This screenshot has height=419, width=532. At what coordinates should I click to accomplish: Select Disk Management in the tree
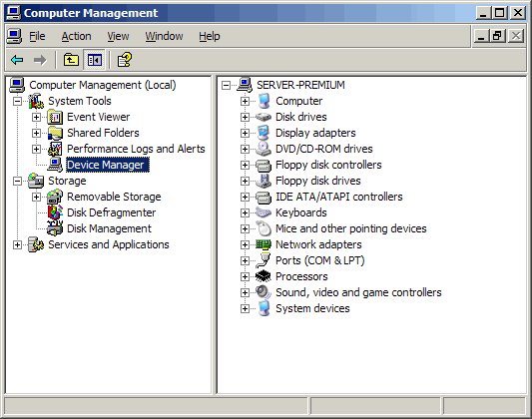(109, 228)
